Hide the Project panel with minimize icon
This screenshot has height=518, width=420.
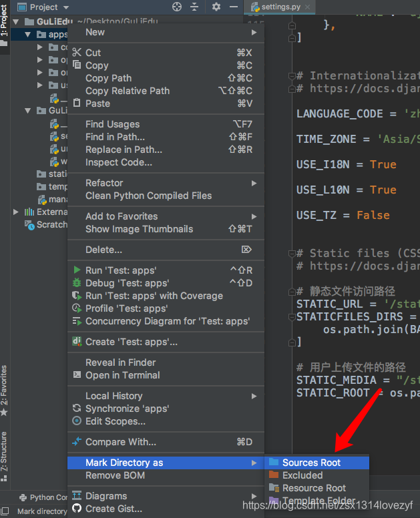(x=234, y=7)
